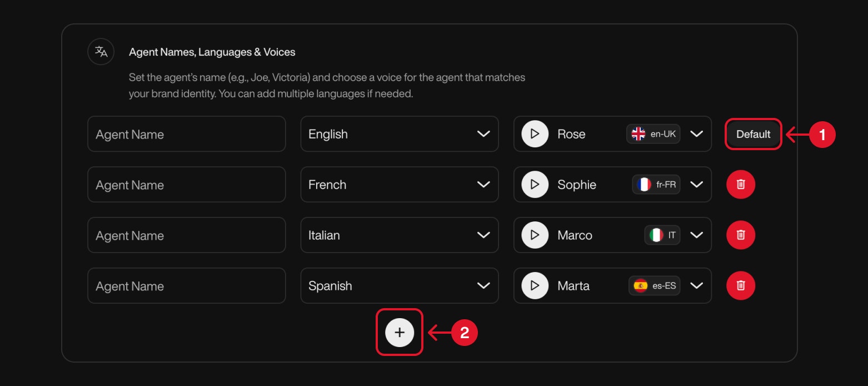The height and width of the screenshot is (386, 868).
Task: Click the Spanish flag badge next to Marta
Action: point(654,285)
